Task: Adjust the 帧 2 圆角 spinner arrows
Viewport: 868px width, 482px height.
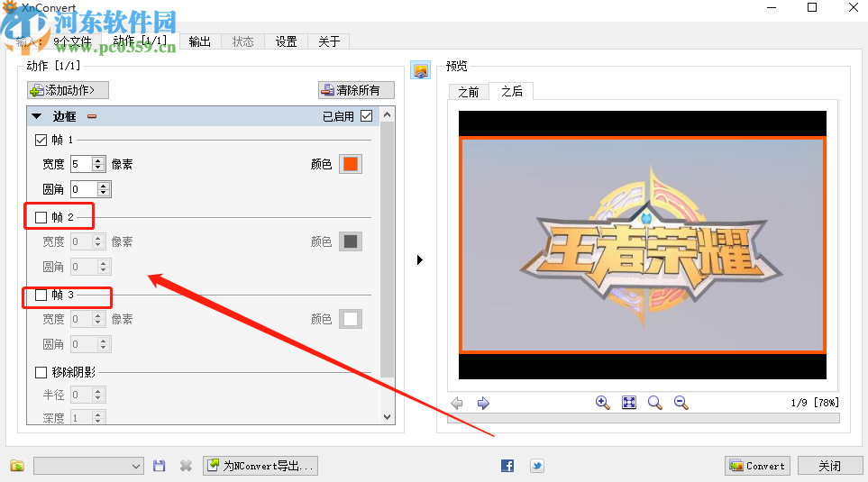Action: 104,267
